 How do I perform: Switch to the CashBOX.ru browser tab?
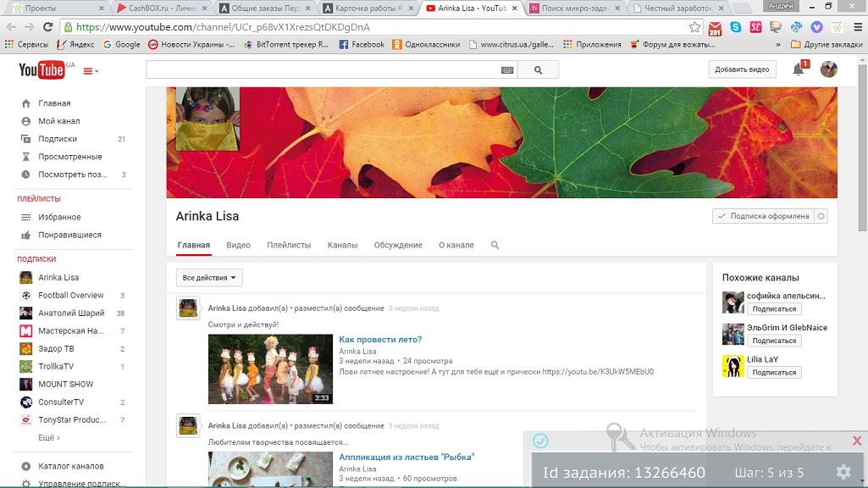tap(162, 8)
